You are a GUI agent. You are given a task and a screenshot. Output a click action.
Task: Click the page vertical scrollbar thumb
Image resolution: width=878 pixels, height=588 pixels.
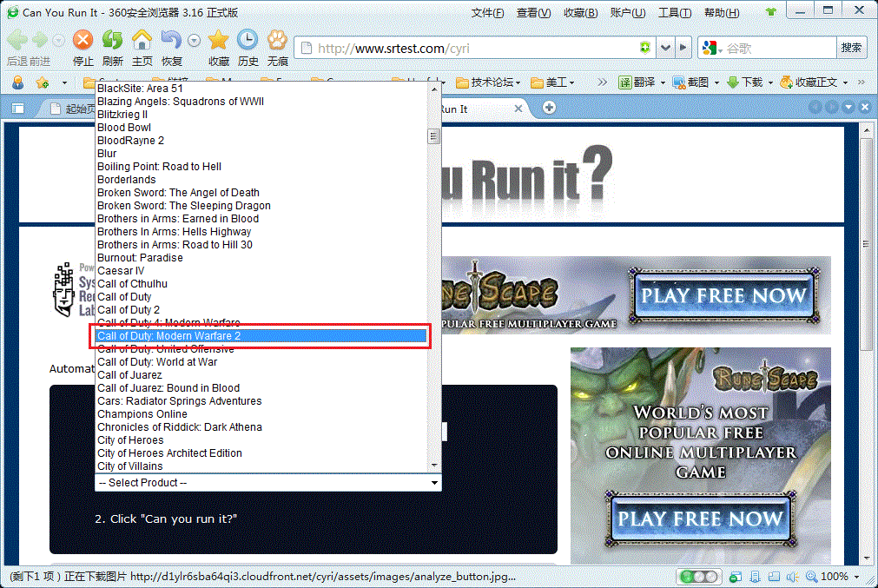click(x=866, y=244)
